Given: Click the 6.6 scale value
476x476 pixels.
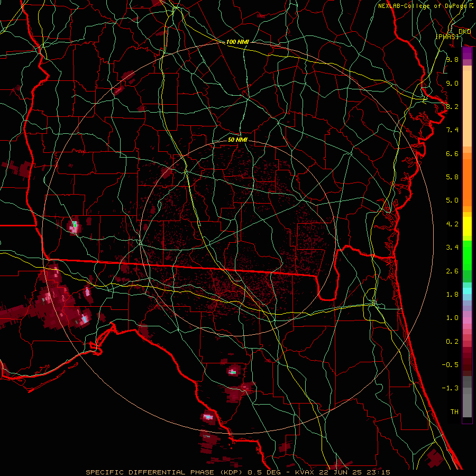Looking at the screenshot, I should click(x=452, y=153).
